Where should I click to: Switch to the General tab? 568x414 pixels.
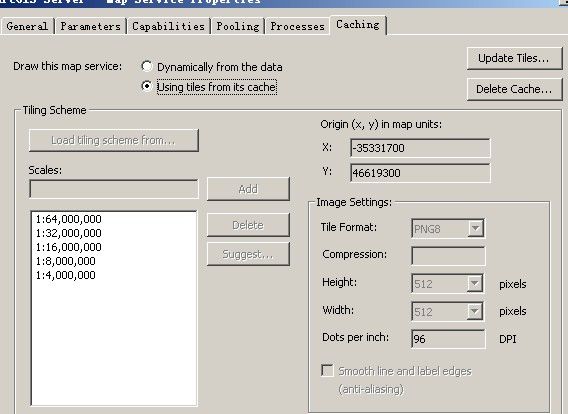27,26
